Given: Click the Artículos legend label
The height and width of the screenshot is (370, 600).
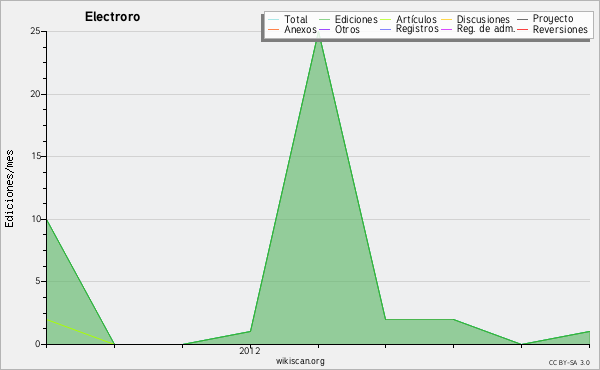Looking at the screenshot, I should (416, 19).
